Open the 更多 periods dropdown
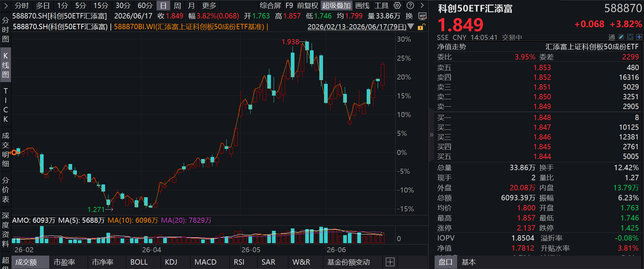The height and width of the screenshot is (269, 644). pos(209,6)
